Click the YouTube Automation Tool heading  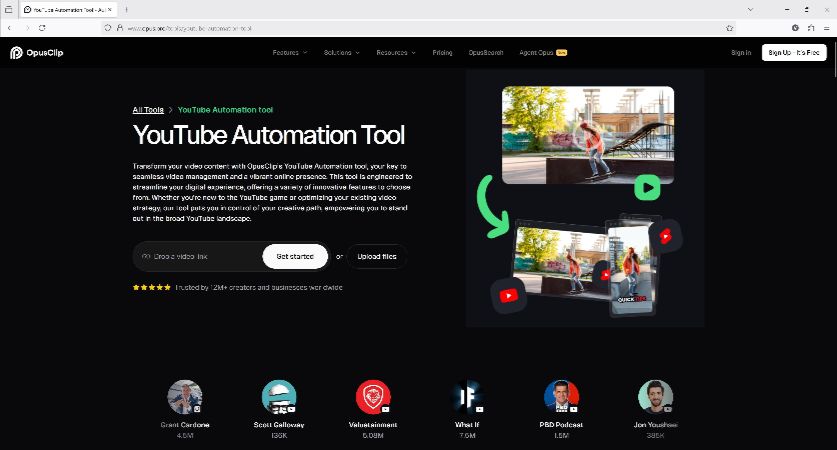[269, 135]
